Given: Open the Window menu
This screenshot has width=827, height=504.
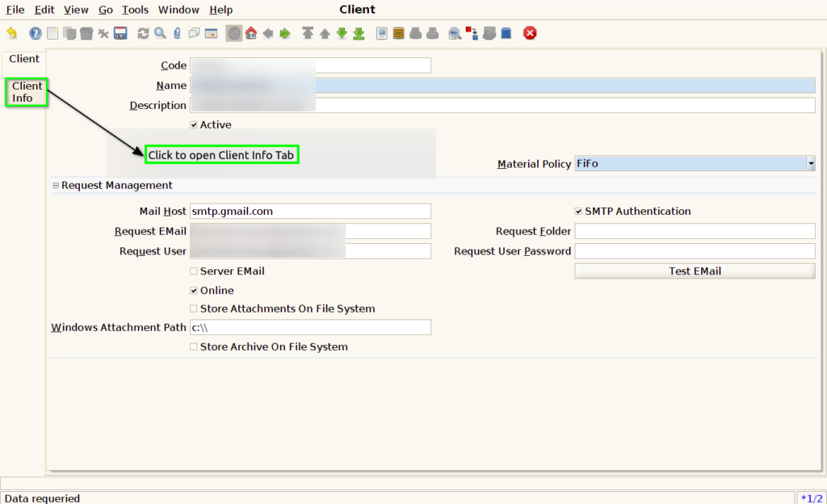Looking at the screenshot, I should [178, 10].
